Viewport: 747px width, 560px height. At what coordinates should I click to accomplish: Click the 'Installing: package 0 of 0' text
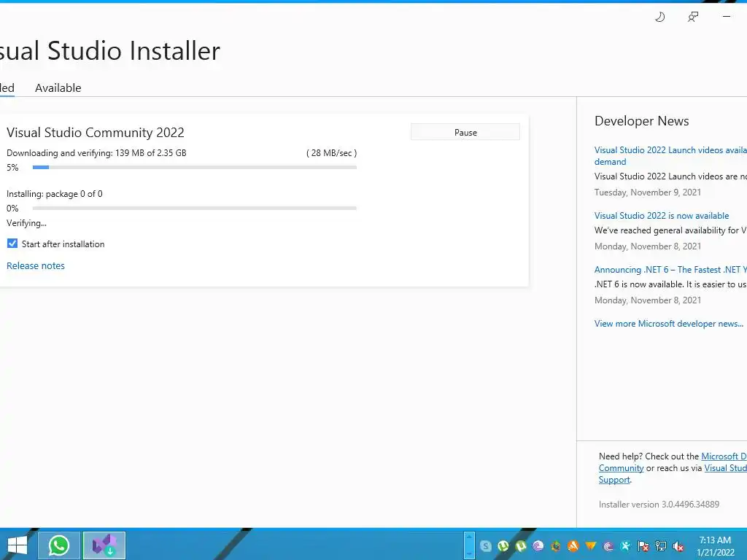[x=54, y=194]
